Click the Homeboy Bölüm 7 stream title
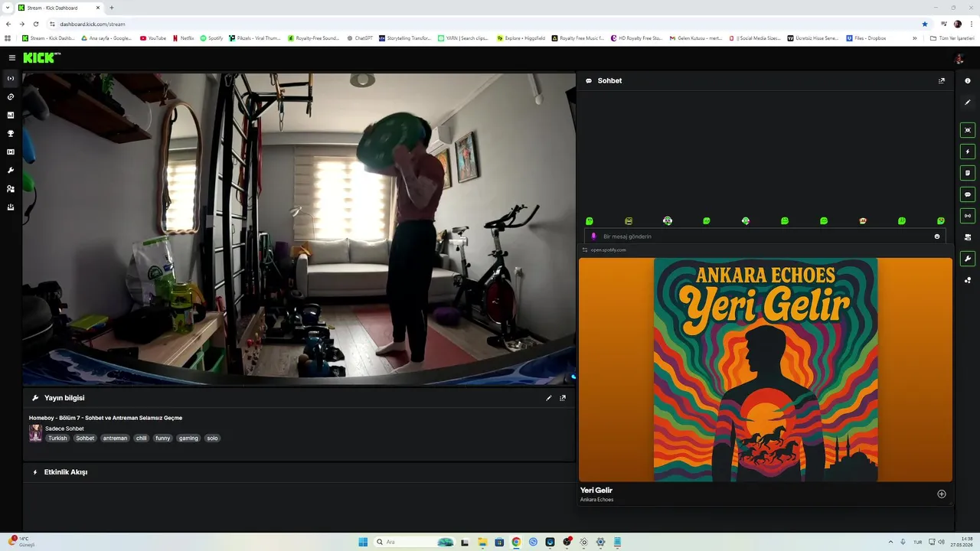This screenshot has width=980, height=551. click(106, 418)
